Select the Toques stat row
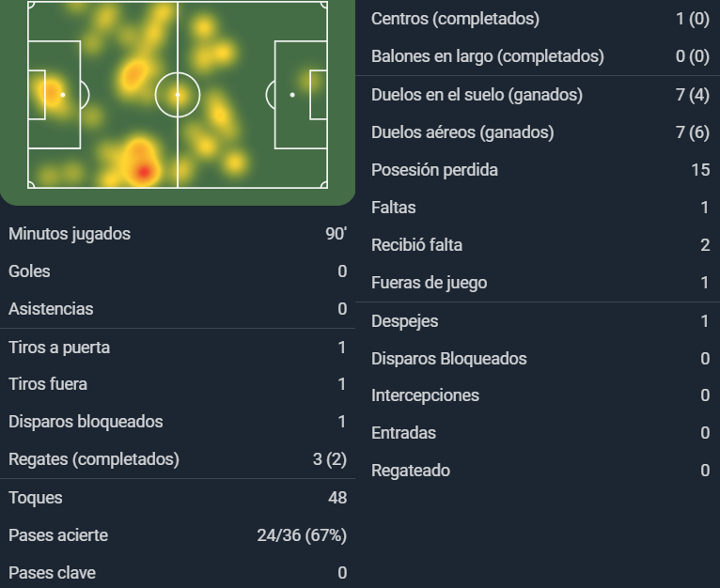Image resolution: width=720 pixels, height=588 pixels. pyautogui.click(x=178, y=498)
